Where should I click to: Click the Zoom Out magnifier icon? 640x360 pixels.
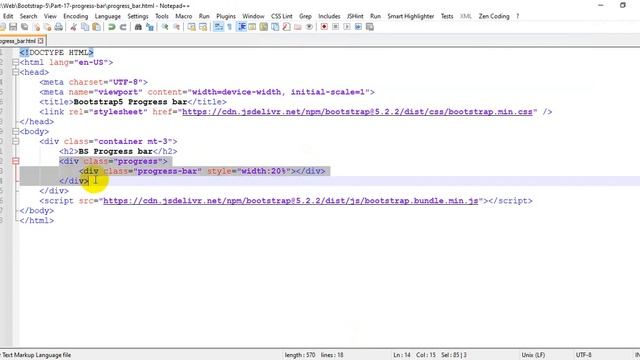coord(176,27)
